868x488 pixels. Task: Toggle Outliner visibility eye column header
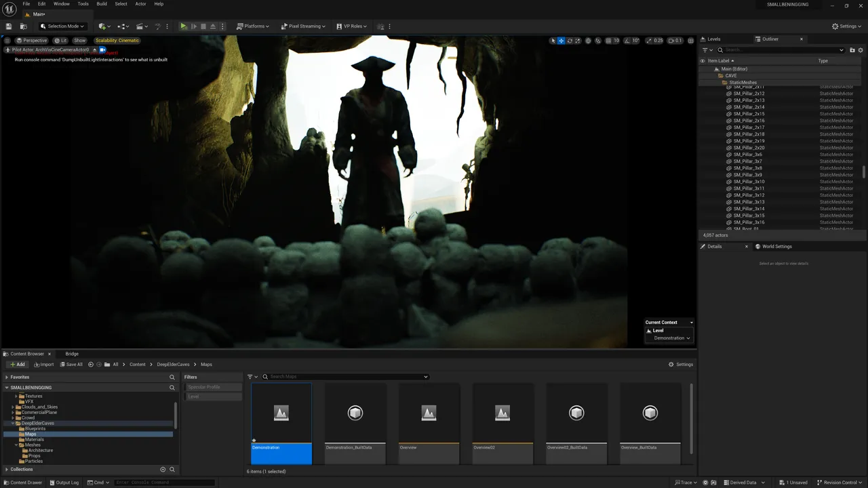click(x=703, y=61)
